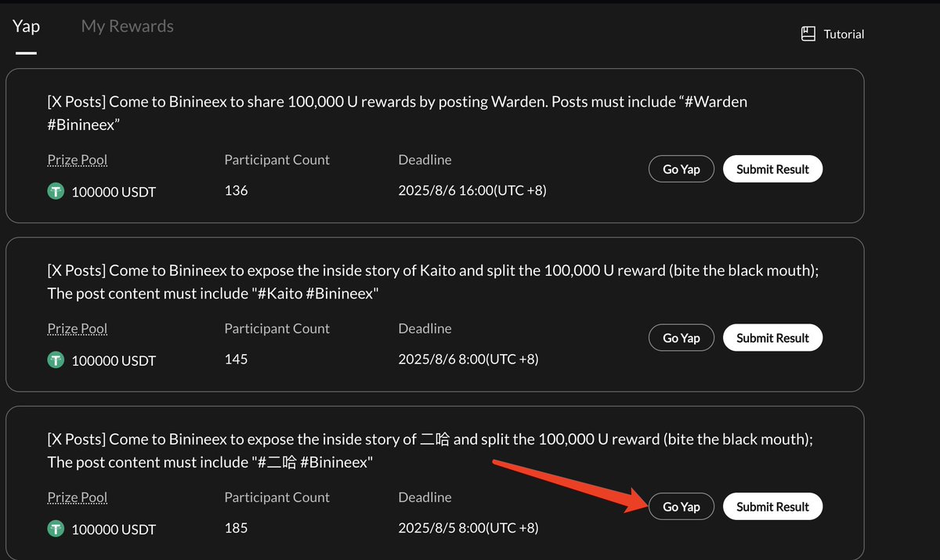
Task: Click 100000 USDT amount in 二哈 card
Action: 114,529
